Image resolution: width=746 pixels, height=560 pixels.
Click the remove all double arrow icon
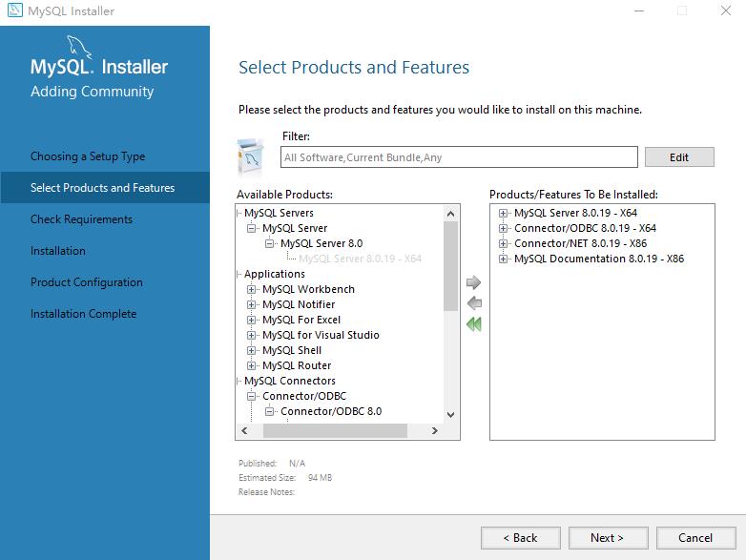coord(474,324)
